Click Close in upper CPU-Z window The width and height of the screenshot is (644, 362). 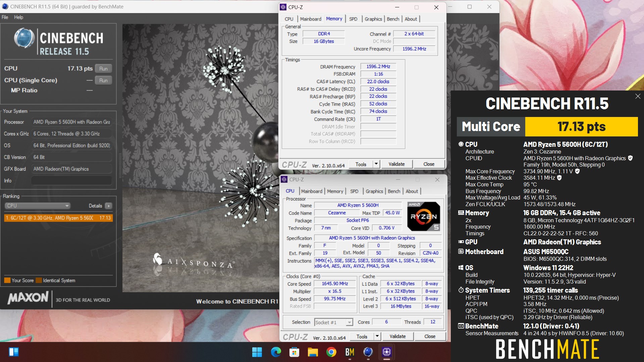coord(429,164)
